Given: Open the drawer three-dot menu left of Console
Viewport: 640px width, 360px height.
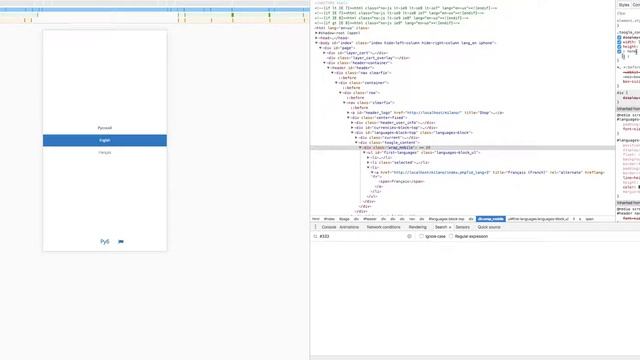Looking at the screenshot, I should tap(315, 227).
